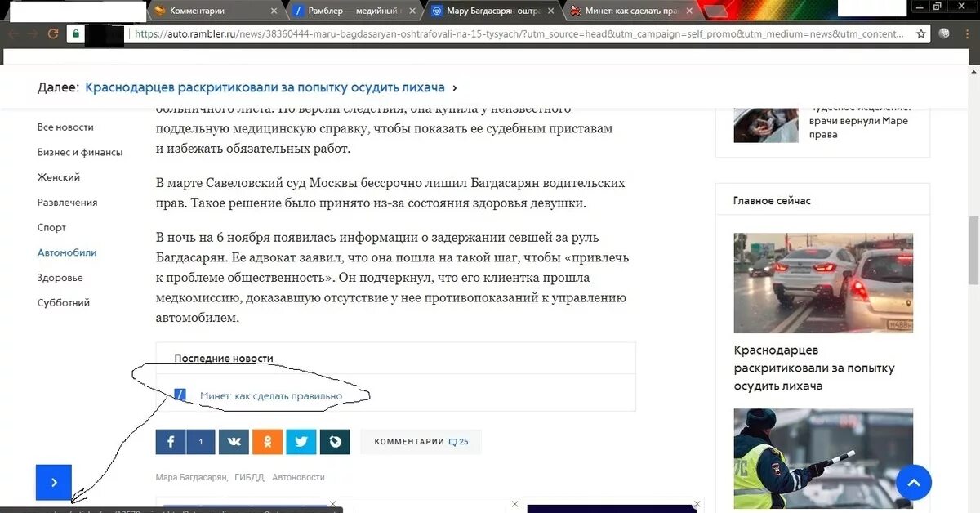The height and width of the screenshot is (513, 980).
Task: Open врачи вернули Маре права headline
Action: point(860,120)
